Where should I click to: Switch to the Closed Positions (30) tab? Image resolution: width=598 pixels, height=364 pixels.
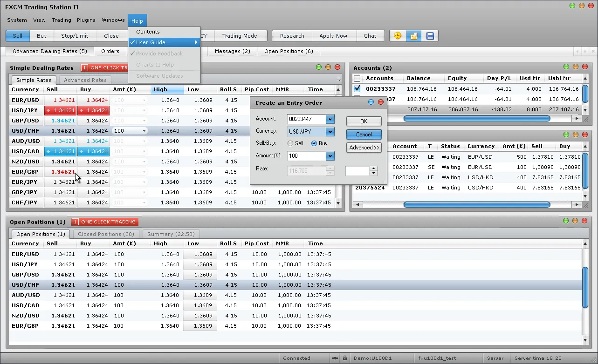tap(106, 234)
